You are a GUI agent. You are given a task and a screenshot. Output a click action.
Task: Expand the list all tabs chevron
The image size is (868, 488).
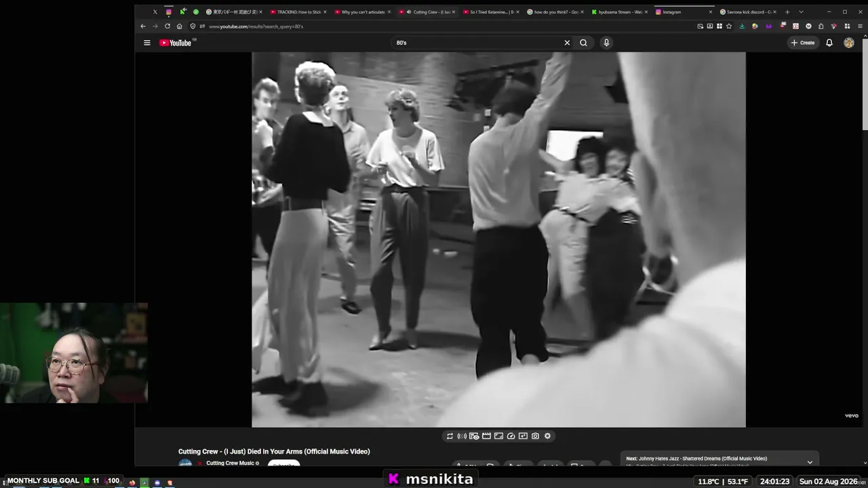[x=801, y=12]
